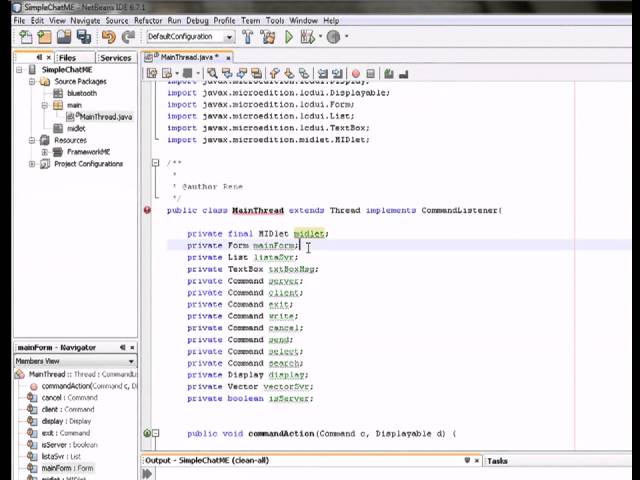Screen dimensions: 640x480
Task: Click the Redo arrow icon
Action: pos(129,37)
